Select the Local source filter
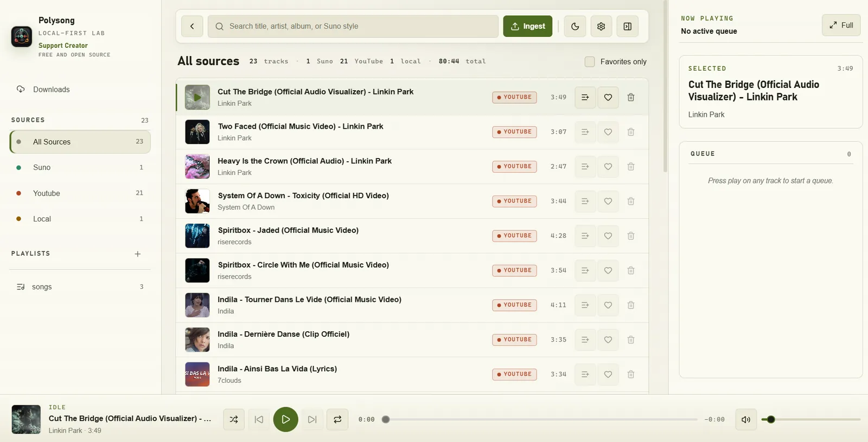Screen dimensions: 868x442 [80, 219]
